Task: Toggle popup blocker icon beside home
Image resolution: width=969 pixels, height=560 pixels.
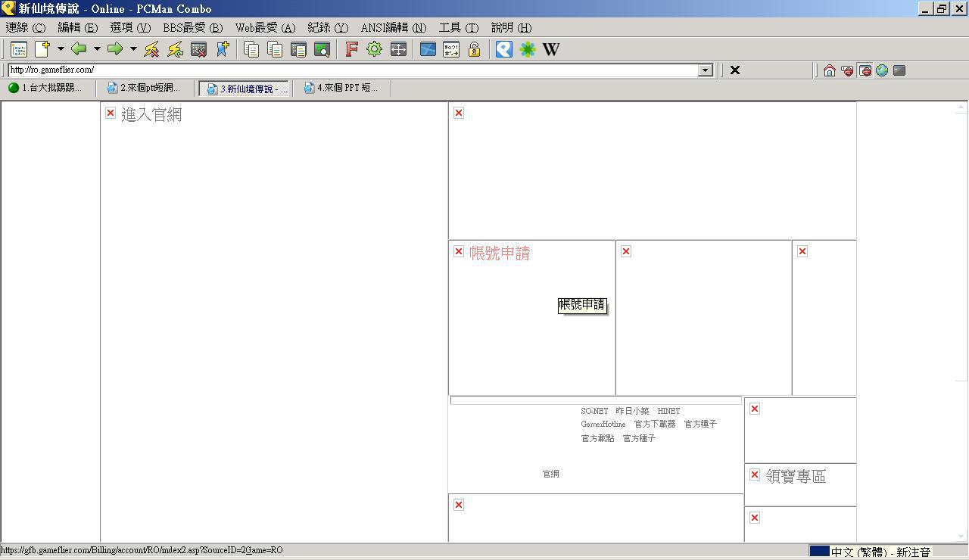Action: point(847,70)
